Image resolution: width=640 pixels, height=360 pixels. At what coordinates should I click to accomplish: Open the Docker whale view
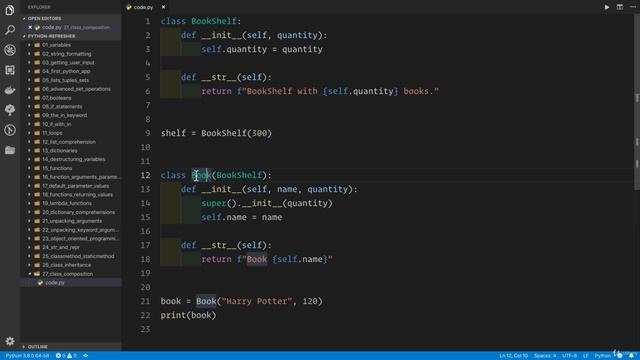(10, 90)
